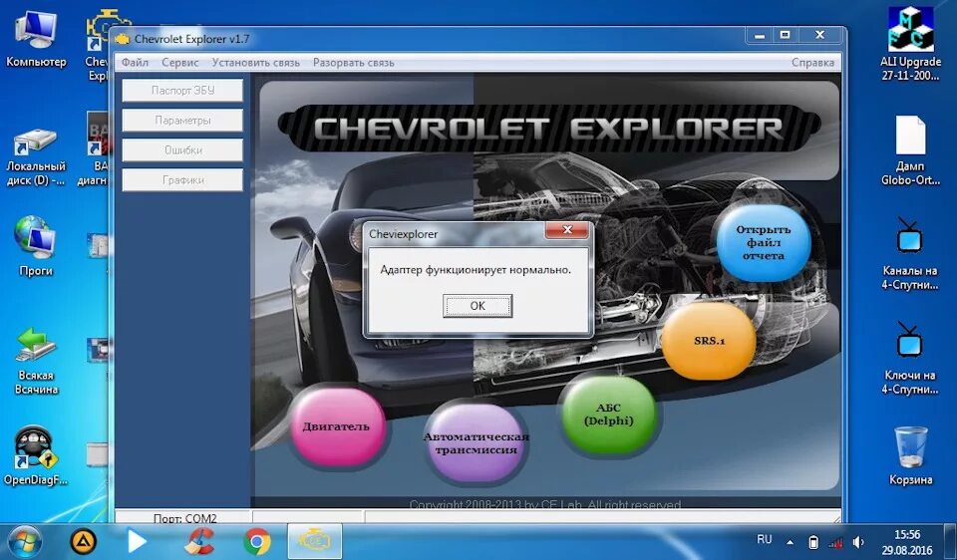The width and height of the screenshot is (957, 560).
Task: Close the Cheviexplorer message dialog
Action: [567, 230]
